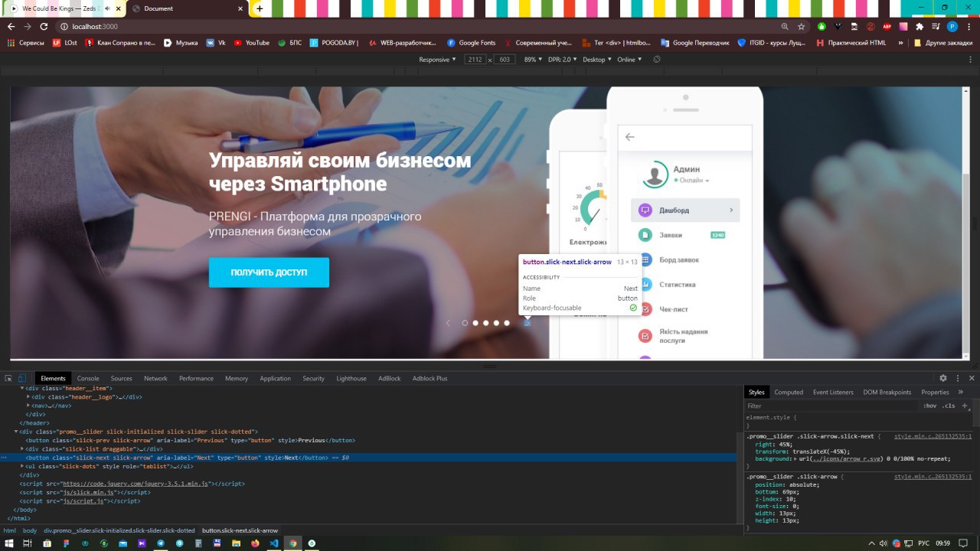The height and width of the screenshot is (551, 980).
Task: Open the Event Listeners tab
Action: 833,392
